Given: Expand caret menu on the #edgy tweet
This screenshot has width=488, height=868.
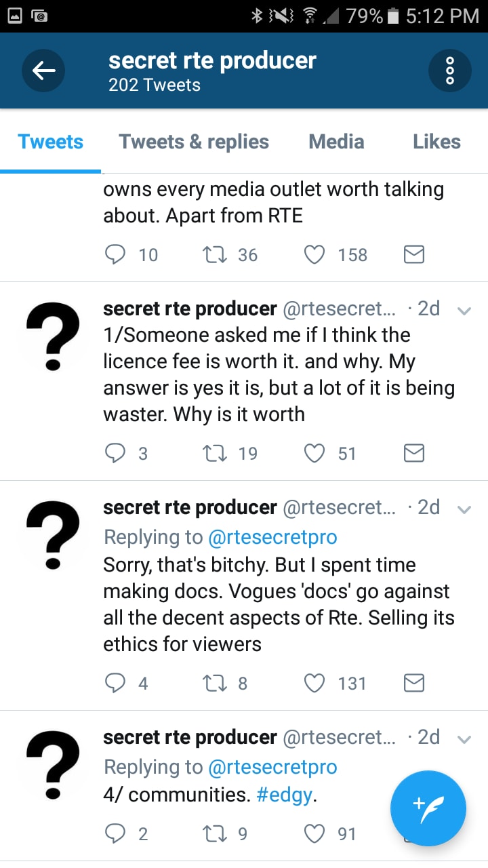Looking at the screenshot, I should click(464, 739).
